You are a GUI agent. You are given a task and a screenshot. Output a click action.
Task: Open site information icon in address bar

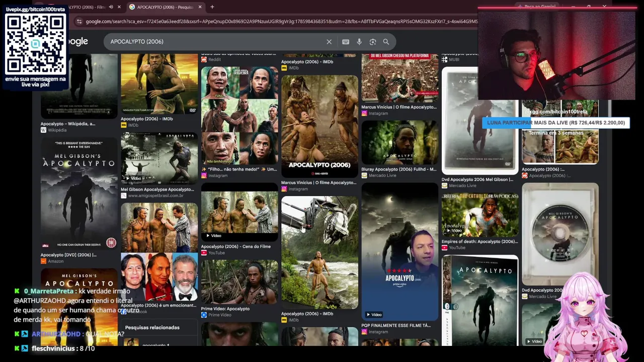[79, 21]
